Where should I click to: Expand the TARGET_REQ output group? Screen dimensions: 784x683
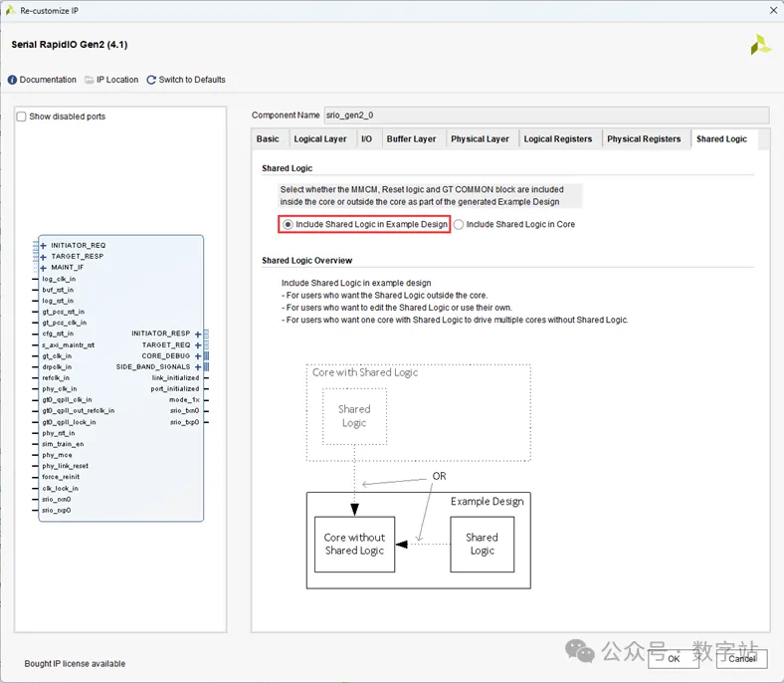click(198, 345)
